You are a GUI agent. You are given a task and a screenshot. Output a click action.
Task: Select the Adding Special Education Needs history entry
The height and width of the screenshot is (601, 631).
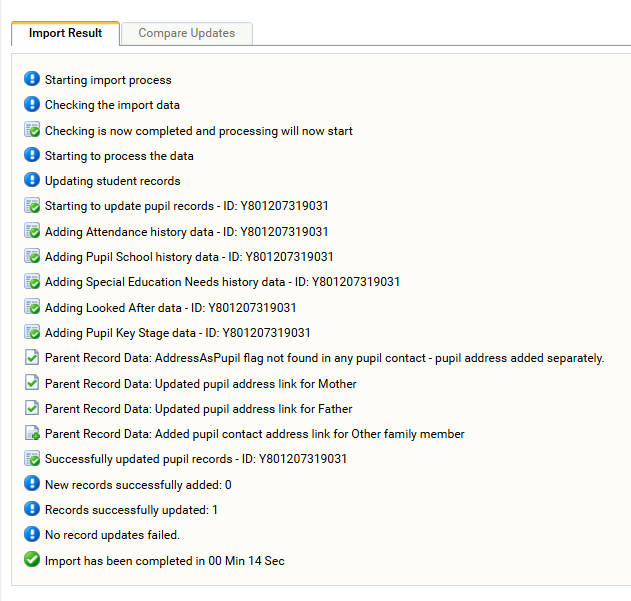(222, 282)
